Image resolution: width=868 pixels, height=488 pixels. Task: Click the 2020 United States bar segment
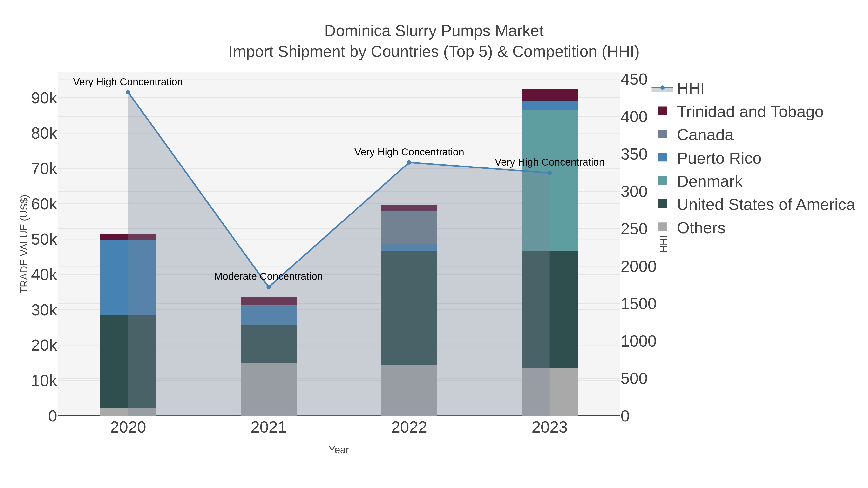pyautogui.click(x=128, y=361)
